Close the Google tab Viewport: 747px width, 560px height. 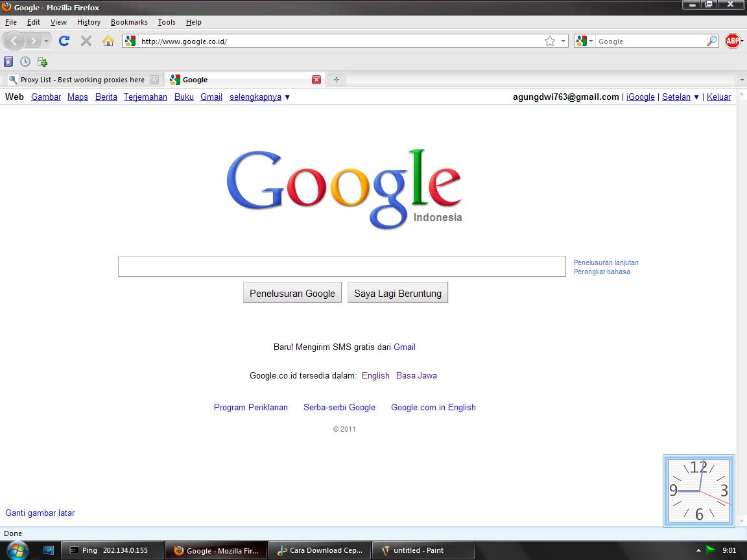(316, 80)
